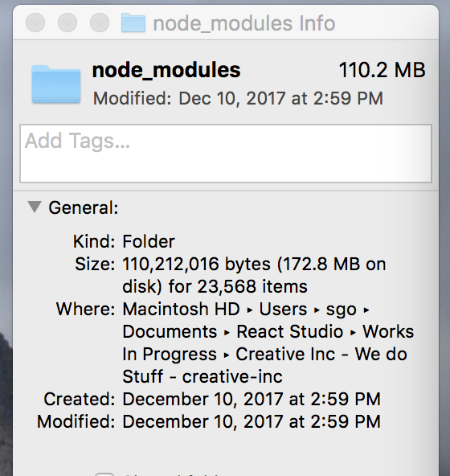Viewport: 450px width, 476px height.
Task: Click the 110.2 MB size summary
Action: tap(382, 70)
